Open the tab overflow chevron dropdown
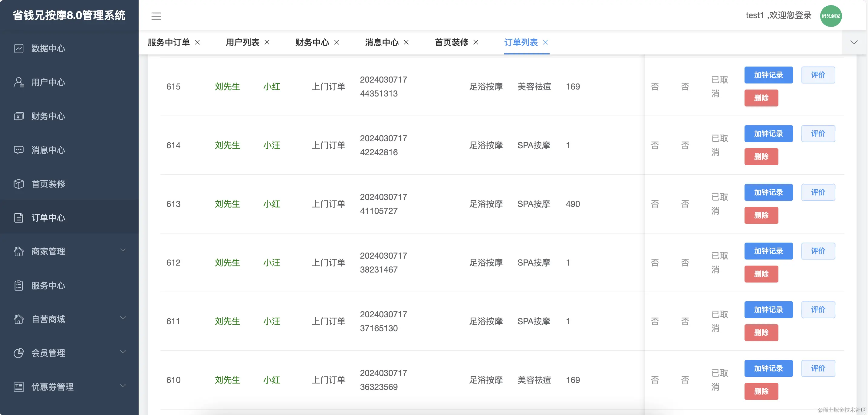Viewport: 868px width, 415px height. click(854, 42)
